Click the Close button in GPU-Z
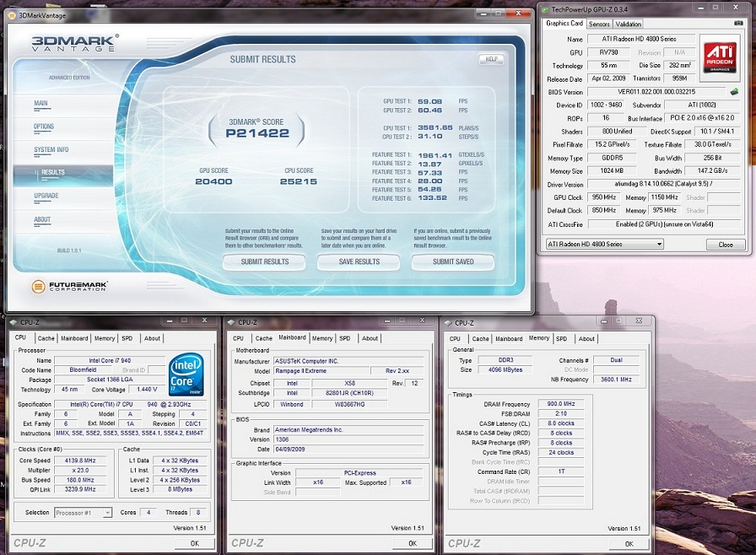Screen dimensions: 756x555 (725, 245)
